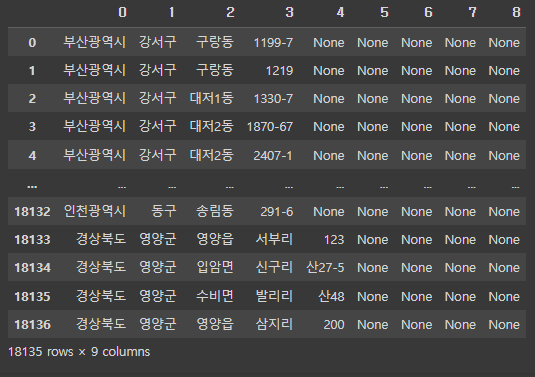Click 경상북도 in row 18134

coord(101,267)
